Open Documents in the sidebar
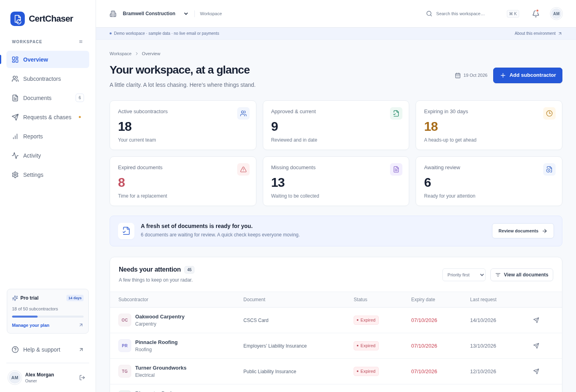The image size is (576, 392). click(x=48, y=98)
